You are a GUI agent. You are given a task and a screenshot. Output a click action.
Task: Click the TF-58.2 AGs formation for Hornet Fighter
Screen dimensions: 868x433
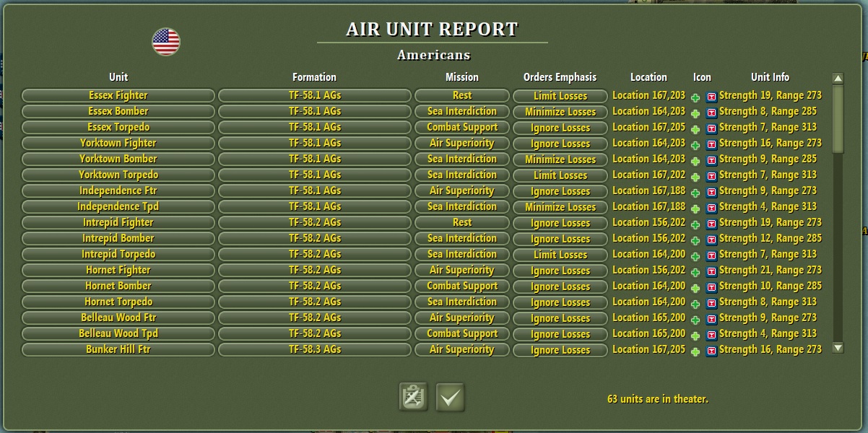[314, 270]
